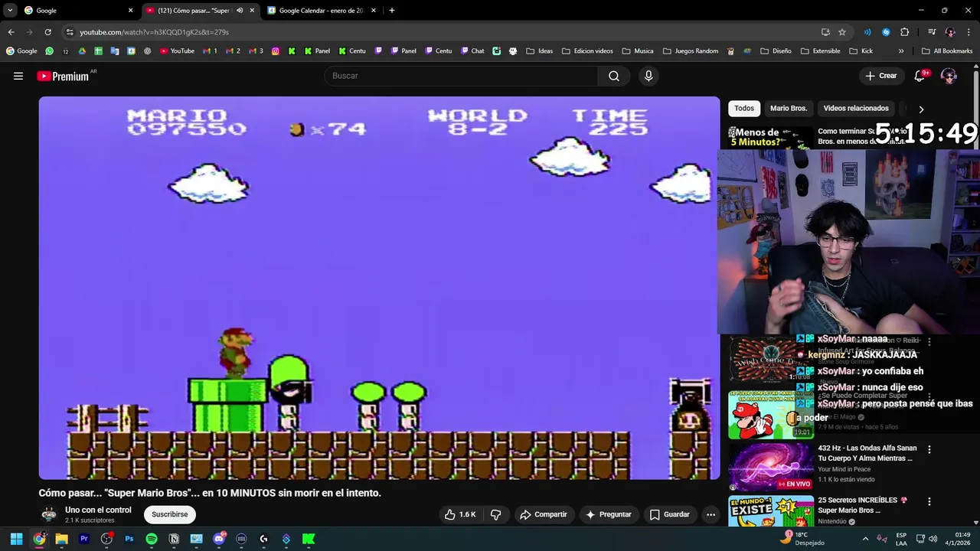
Task: Save video with the Guardar button
Action: (x=669, y=514)
